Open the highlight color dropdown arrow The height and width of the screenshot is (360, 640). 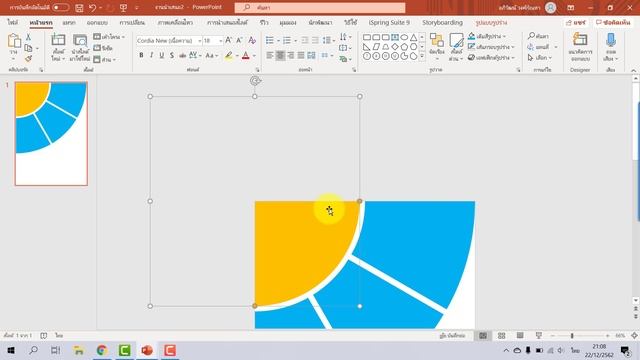(x=237, y=56)
